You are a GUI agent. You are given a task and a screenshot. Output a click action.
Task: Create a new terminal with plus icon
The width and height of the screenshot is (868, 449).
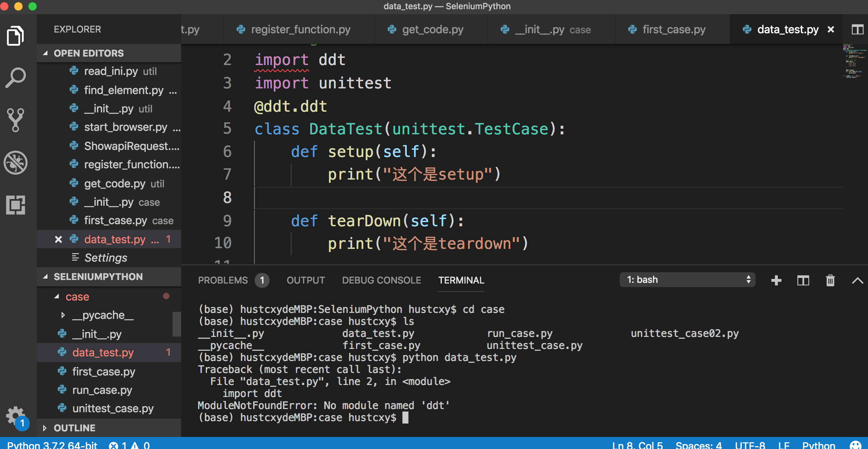point(776,280)
